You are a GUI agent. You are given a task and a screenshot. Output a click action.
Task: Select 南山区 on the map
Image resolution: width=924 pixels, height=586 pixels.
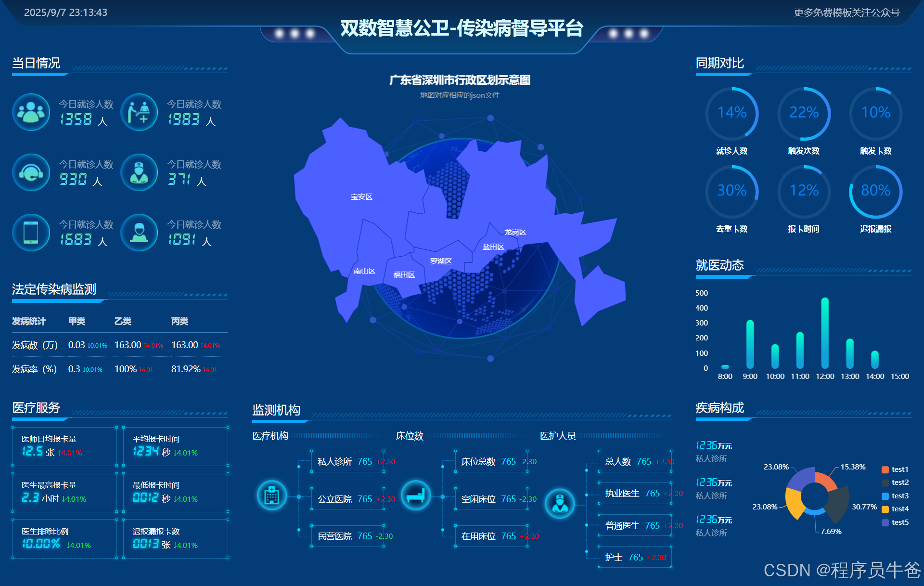[364, 271]
